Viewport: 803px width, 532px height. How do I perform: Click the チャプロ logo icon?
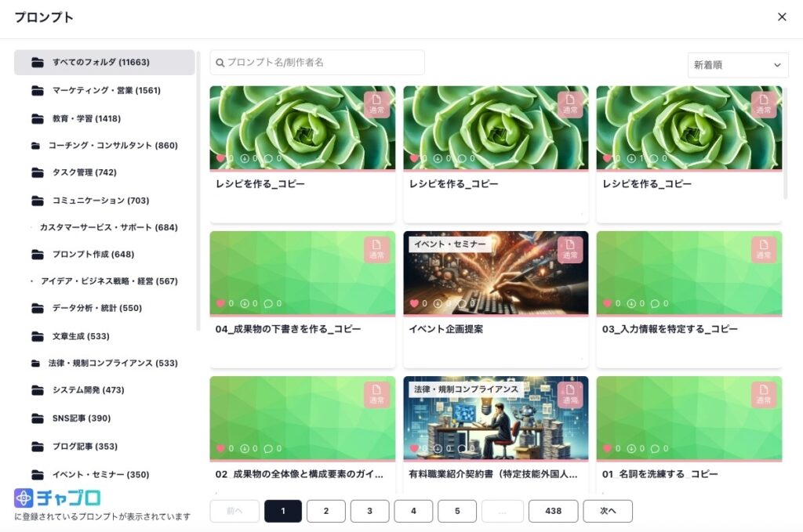[x=24, y=498]
